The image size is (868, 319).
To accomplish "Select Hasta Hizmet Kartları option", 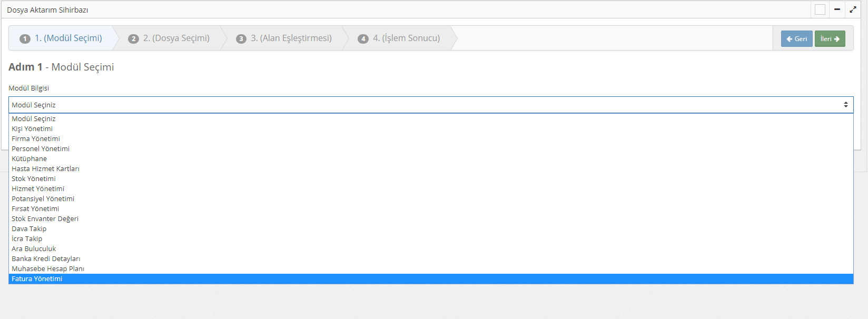I will coord(45,169).
